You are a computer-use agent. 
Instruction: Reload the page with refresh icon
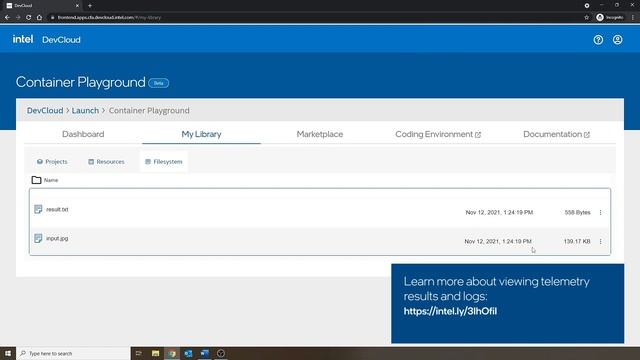(x=29, y=17)
